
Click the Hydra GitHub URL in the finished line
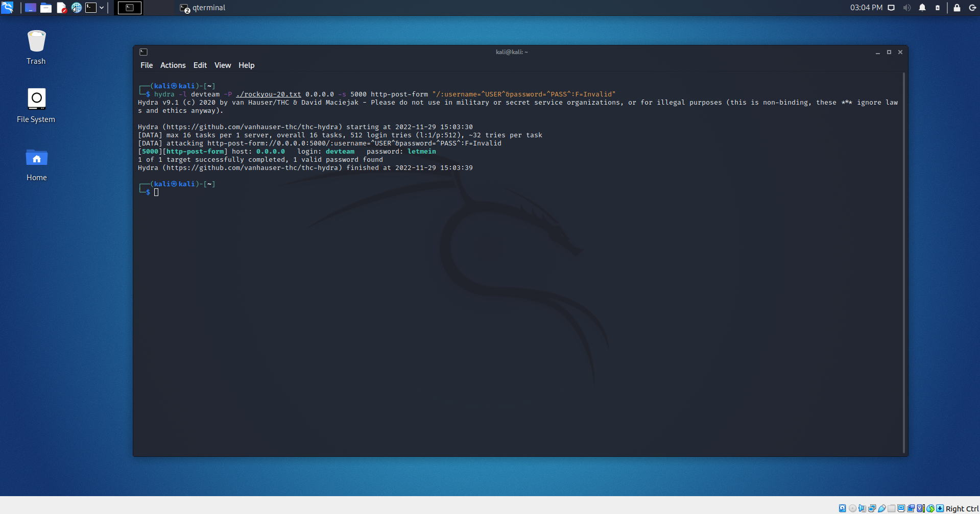(252, 168)
